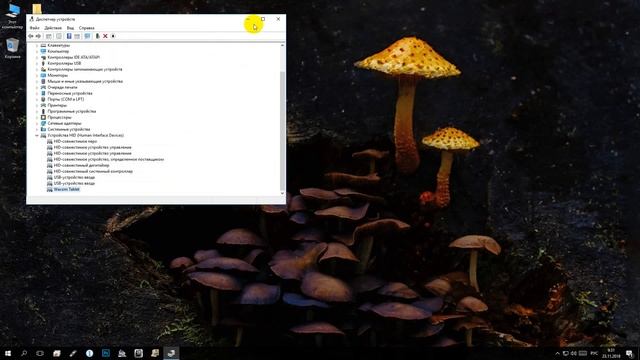
Task: Click the Device Manager title bar icon
Action: coord(31,19)
